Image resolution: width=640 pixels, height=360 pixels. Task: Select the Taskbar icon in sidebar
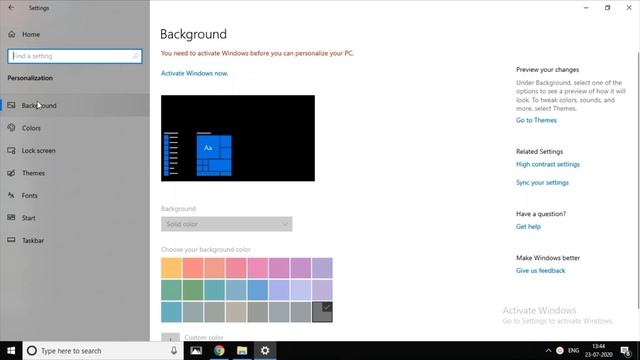pos(11,240)
